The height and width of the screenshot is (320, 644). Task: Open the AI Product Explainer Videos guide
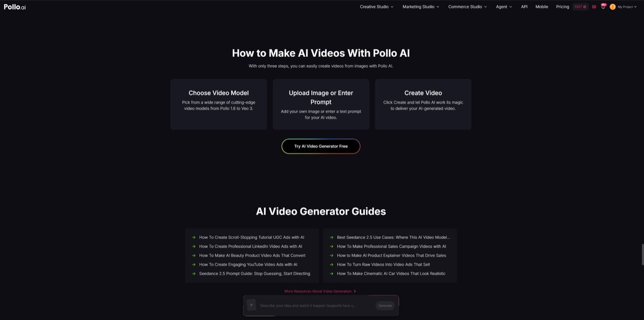click(x=391, y=256)
